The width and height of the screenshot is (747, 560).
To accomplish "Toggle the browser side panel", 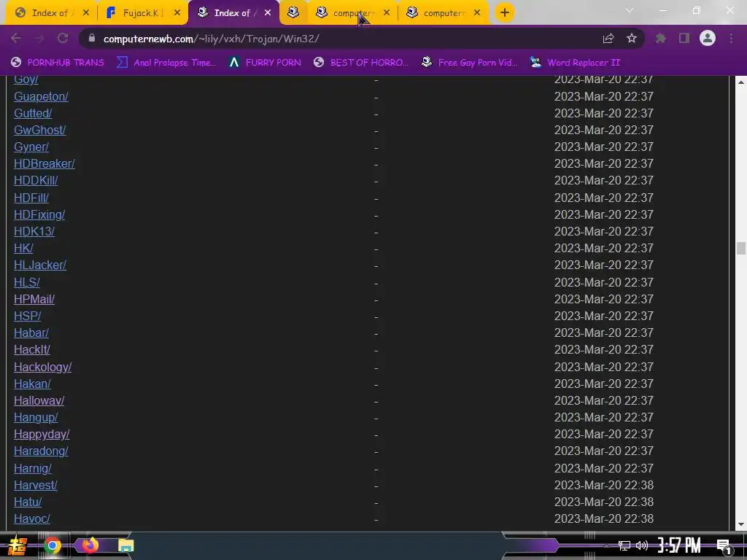I will point(684,38).
